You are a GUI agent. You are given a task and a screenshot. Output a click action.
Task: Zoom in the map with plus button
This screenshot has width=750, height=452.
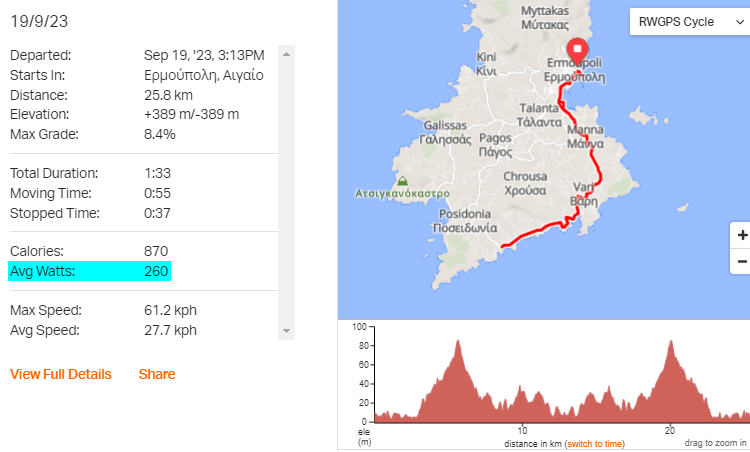coord(742,235)
